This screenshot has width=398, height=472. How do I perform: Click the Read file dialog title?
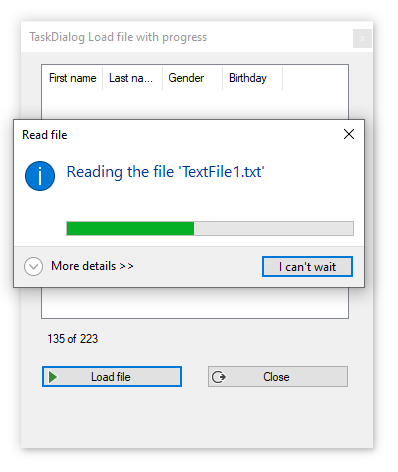click(x=45, y=135)
